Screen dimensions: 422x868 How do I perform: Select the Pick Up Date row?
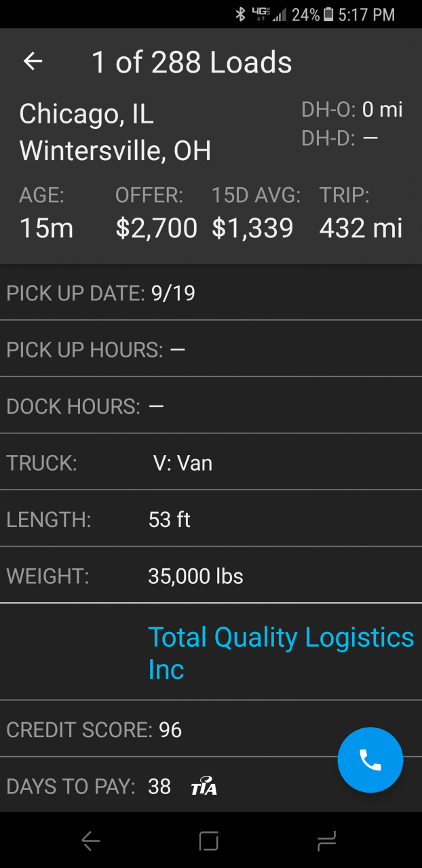click(x=210, y=293)
